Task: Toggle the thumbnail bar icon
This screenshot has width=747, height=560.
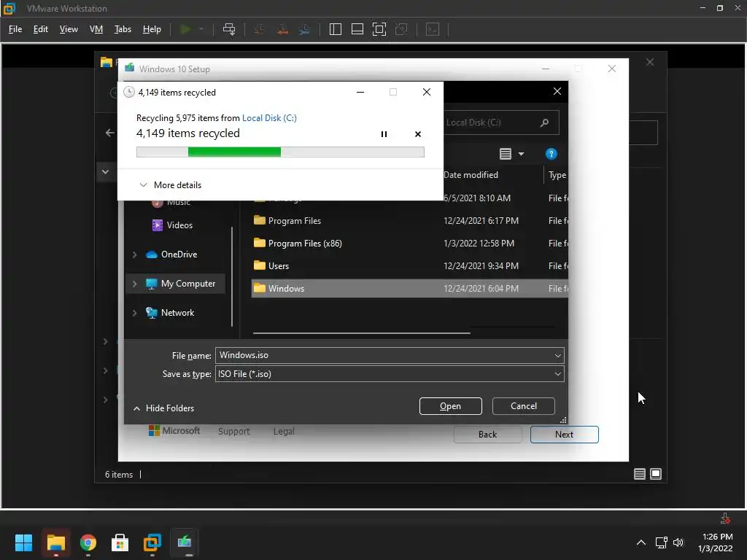Action: point(357,29)
